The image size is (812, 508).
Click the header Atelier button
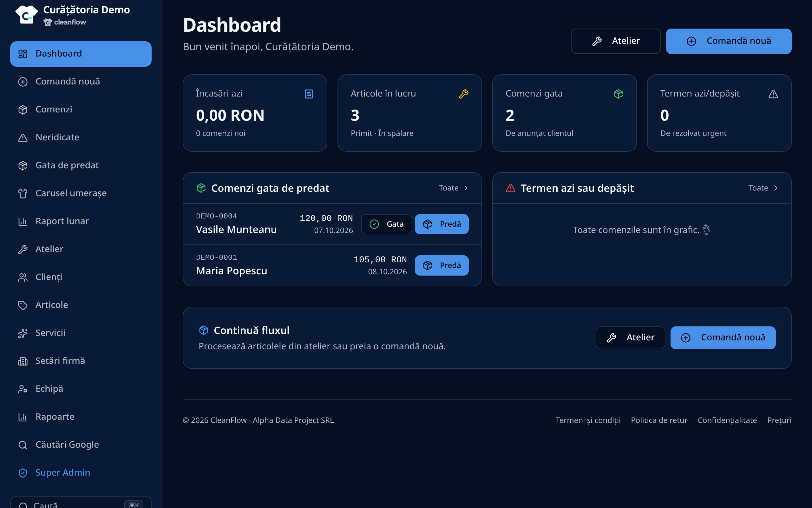tap(616, 41)
